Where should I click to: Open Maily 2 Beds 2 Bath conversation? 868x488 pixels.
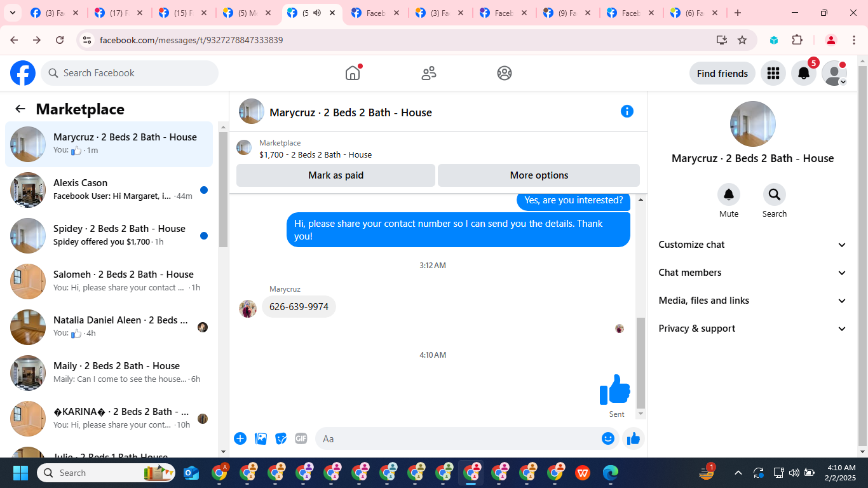tap(109, 373)
